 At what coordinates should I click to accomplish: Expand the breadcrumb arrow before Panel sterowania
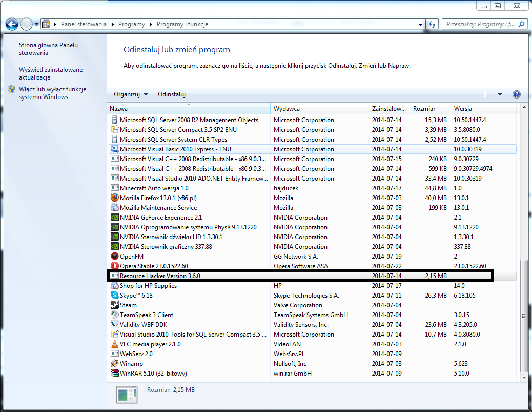tap(55, 24)
